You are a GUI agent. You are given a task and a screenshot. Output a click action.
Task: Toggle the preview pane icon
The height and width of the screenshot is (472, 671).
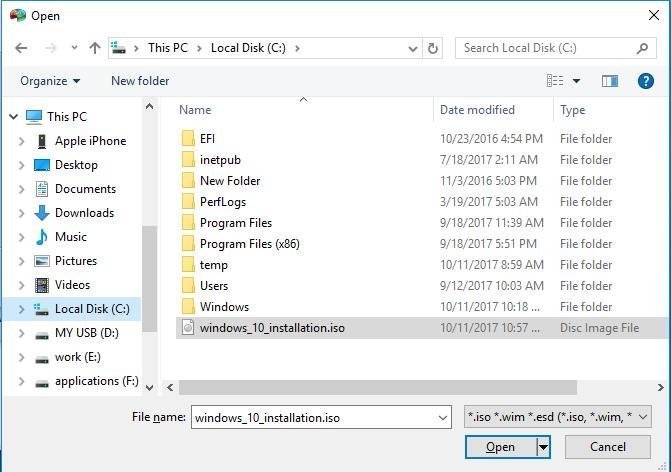coord(610,81)
